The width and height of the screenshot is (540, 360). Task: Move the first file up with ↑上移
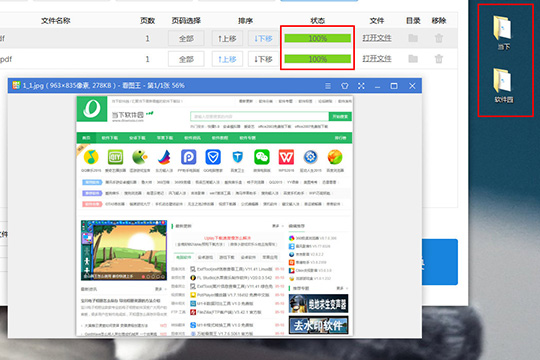pos(227,38)
